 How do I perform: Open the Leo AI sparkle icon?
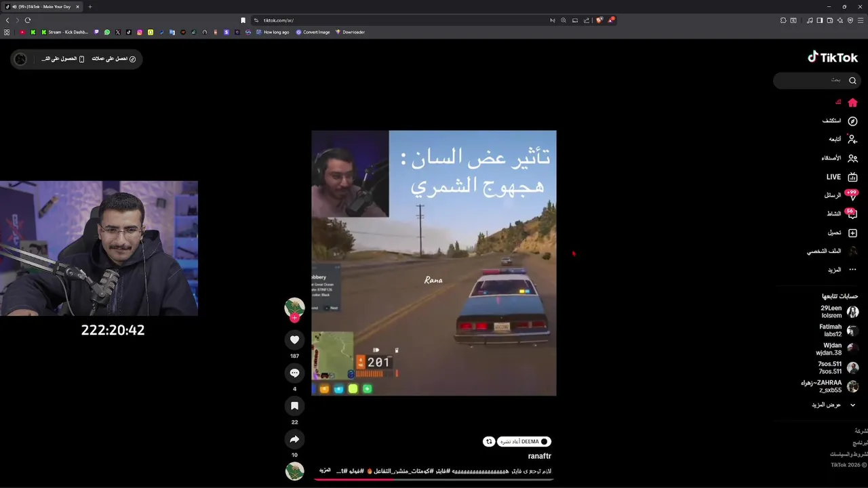point(840,20)
